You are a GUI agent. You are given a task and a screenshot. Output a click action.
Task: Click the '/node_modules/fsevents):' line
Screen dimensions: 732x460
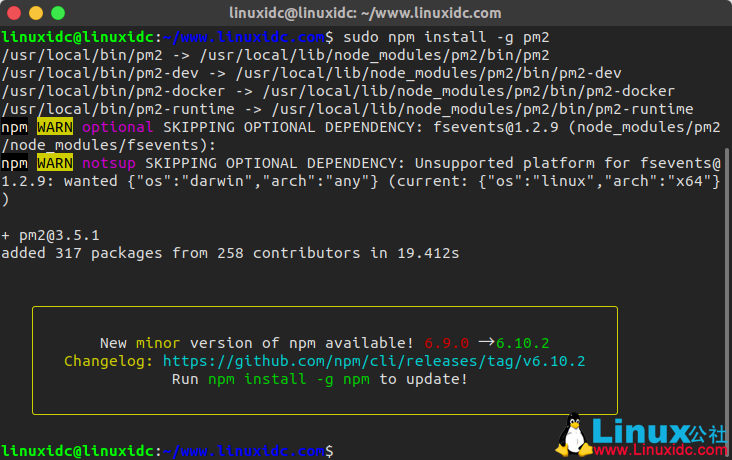click(109, 145)
